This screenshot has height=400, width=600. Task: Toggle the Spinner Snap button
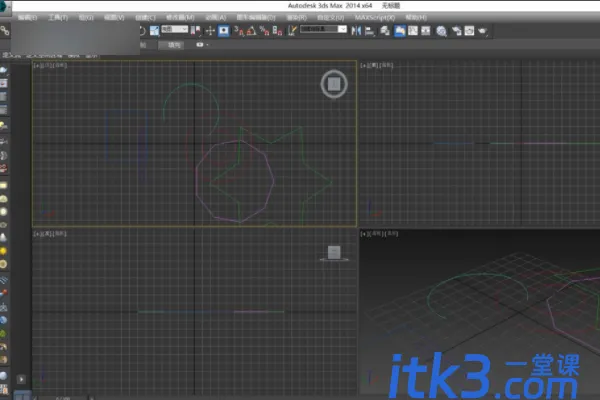point(277,31)
